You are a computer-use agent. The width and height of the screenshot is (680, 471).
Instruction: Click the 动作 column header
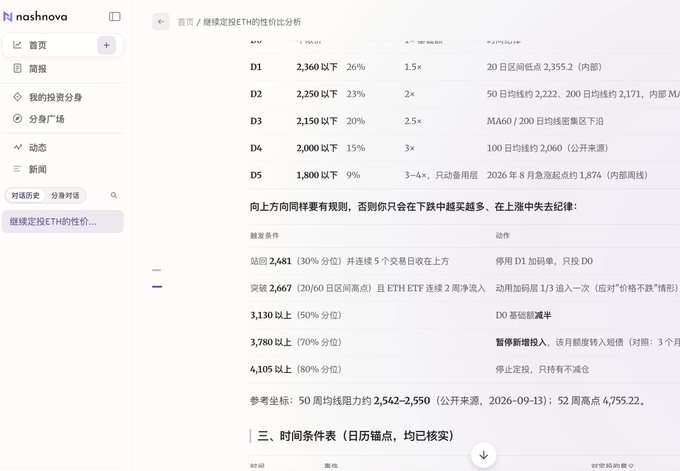503,236
